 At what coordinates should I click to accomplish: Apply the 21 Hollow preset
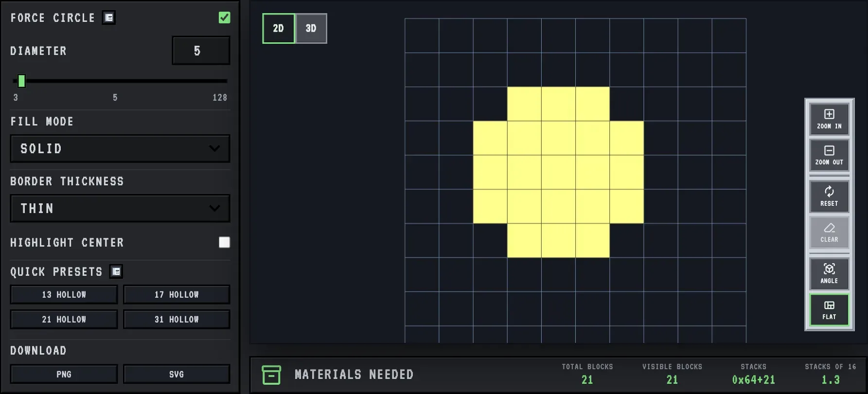click(x=64, y=320)
